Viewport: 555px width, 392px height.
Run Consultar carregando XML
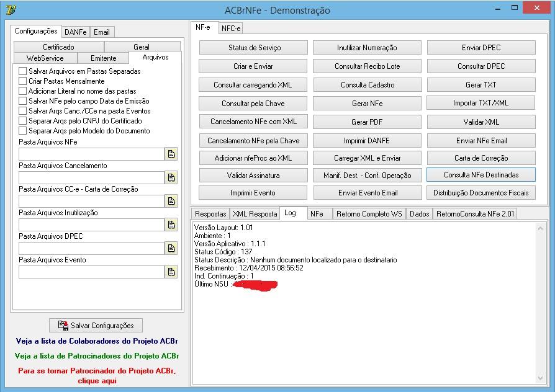(253, 85)
